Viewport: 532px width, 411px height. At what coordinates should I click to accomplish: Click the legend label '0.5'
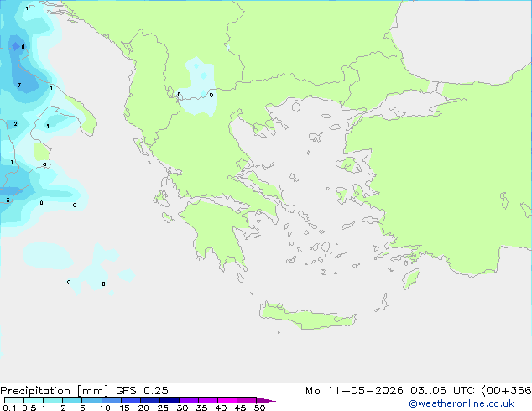point(29,408)
